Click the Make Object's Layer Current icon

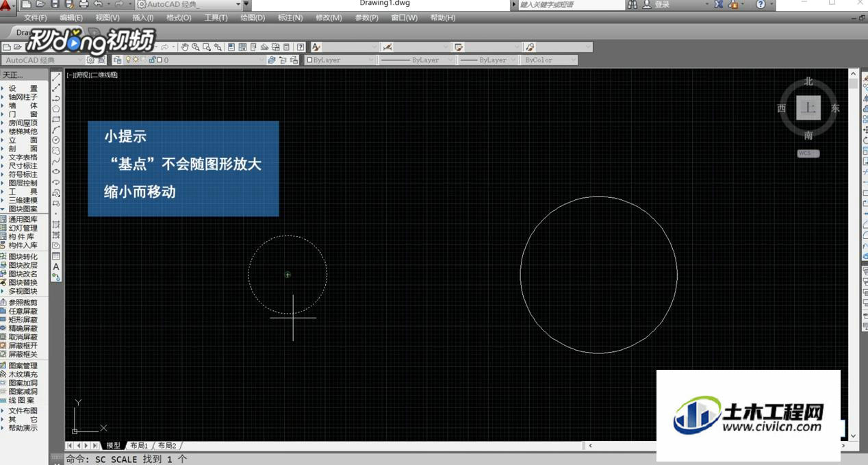pyautogui.click(x=272, y=60)
